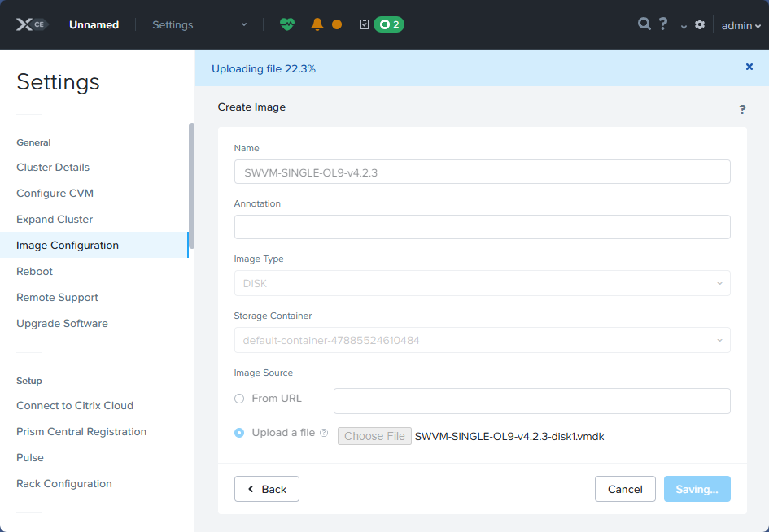Open the cluster health heart icon
Viewport: 769px width, 532px height.
(287, 24)
